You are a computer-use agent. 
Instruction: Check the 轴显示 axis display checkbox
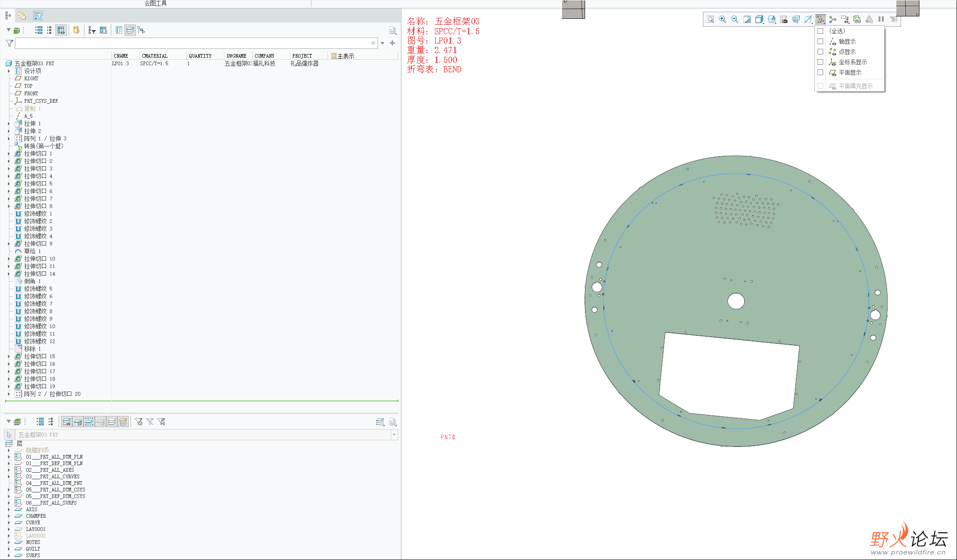click(820, 41)
